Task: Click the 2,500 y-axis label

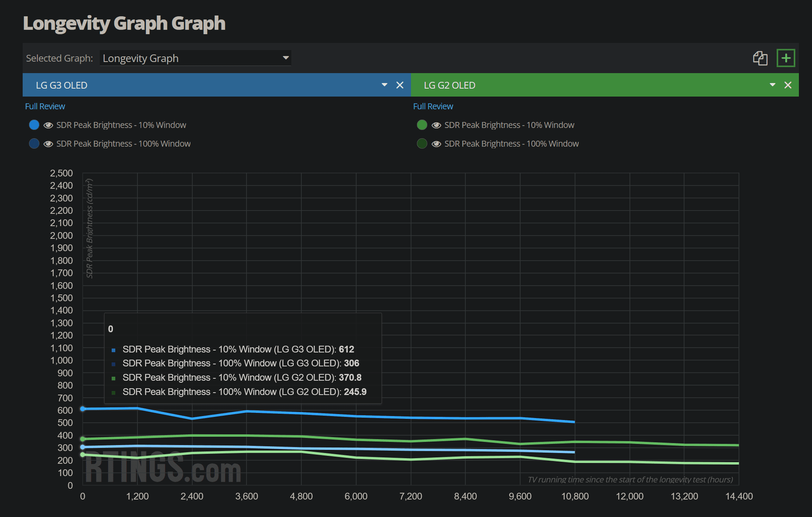Action: click(61, 173)
